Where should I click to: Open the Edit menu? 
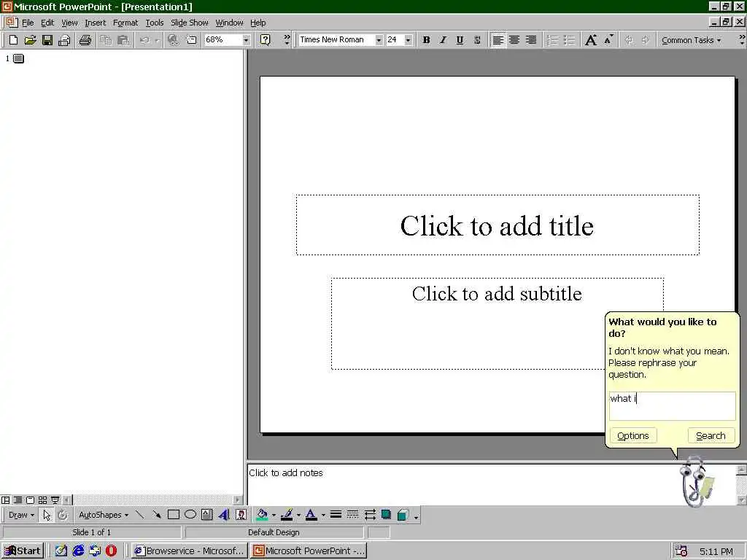[x=47, y=23]
